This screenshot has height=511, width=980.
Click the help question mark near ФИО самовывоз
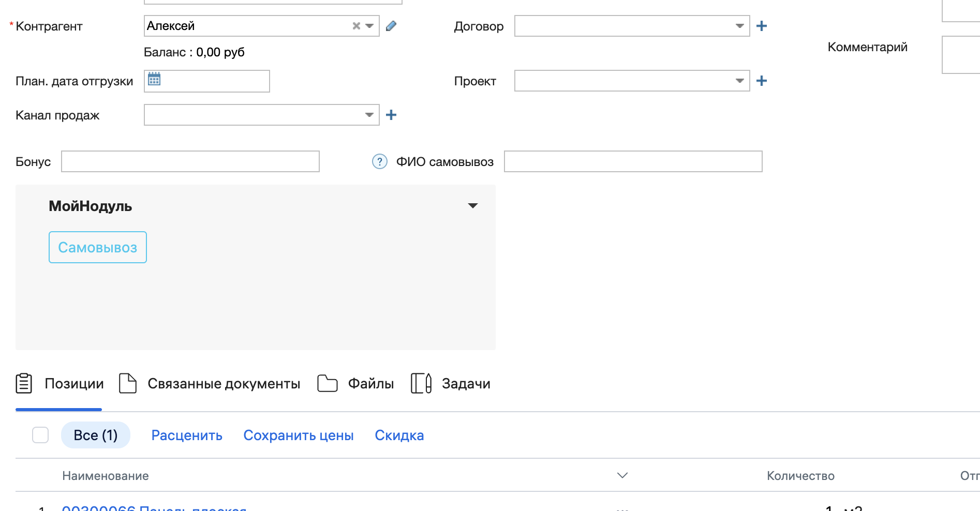[x=379, y=162]
